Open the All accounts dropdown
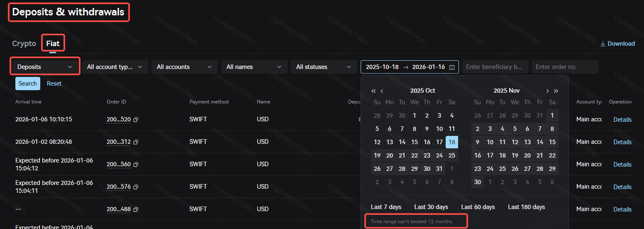The image size is (644, 229). [x=184, y=67]
